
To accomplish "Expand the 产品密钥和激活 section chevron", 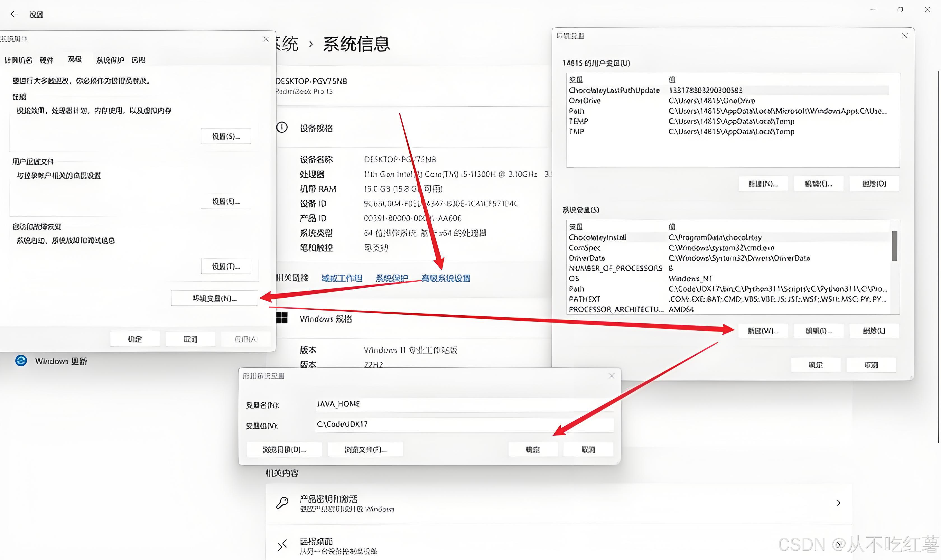I will tap(839, 503).
